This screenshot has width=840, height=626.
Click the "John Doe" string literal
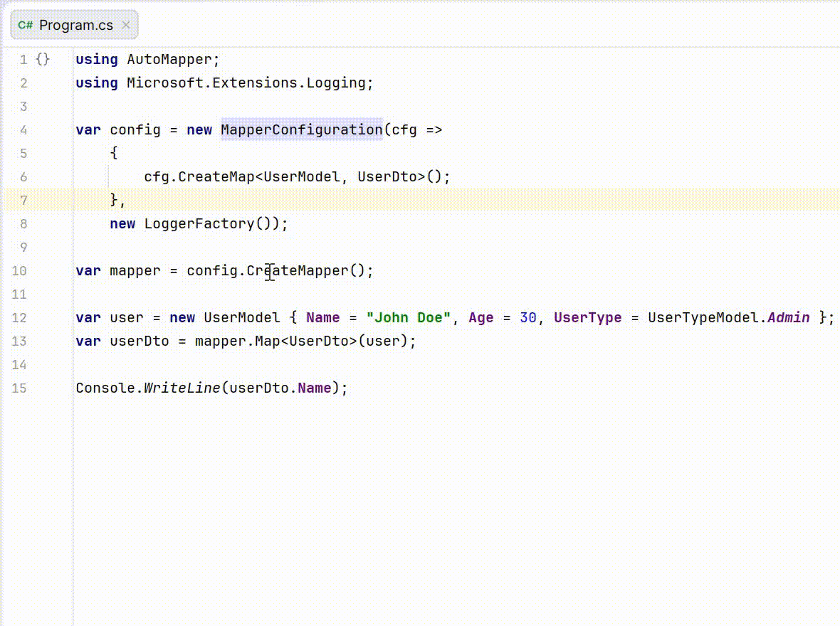[x=408, y=317]
